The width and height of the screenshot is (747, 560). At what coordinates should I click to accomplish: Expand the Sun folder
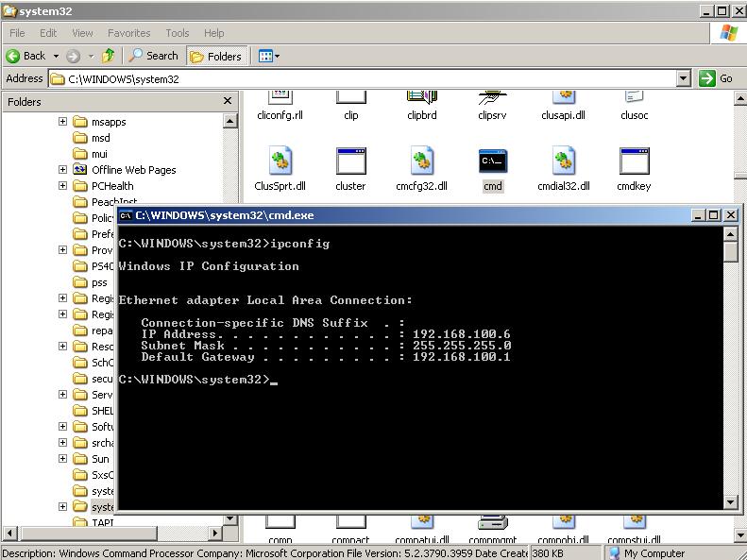tap(62, 459)
